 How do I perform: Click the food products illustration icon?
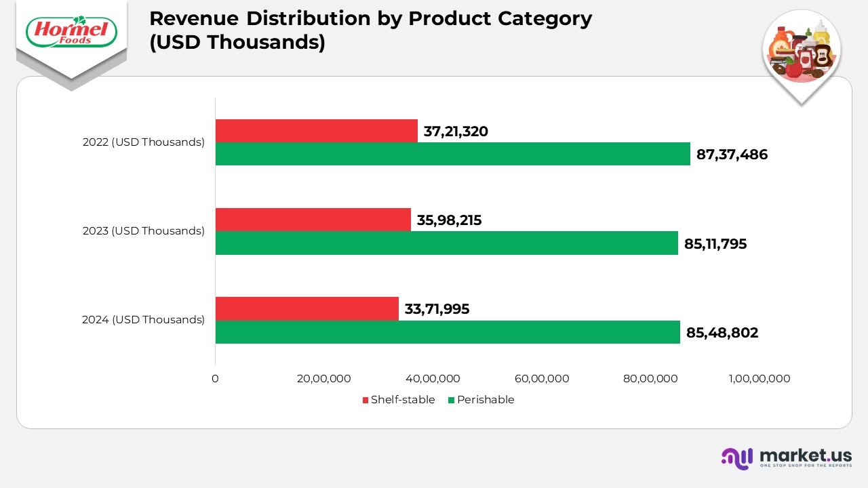(x=802, y=52)
